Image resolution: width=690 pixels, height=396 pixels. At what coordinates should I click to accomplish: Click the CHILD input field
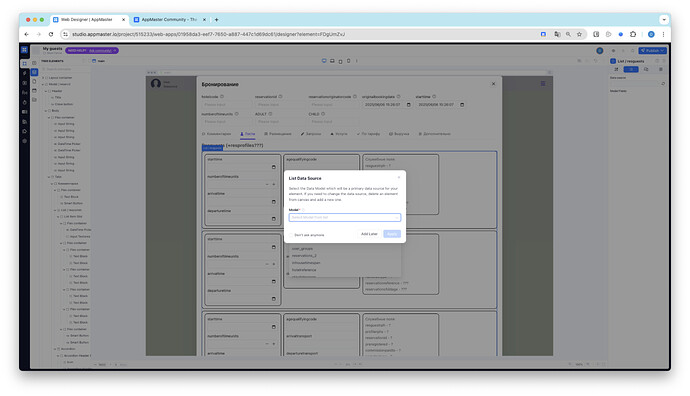(334, 121)
